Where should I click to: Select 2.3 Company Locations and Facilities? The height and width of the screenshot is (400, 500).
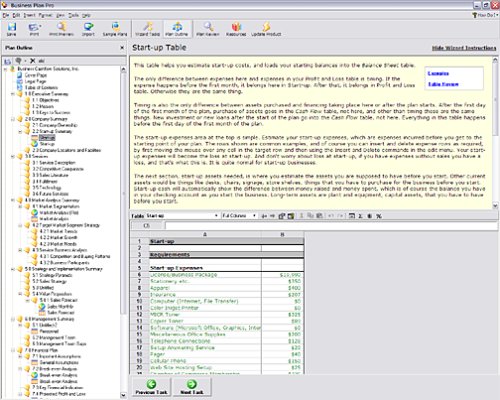click(x=66, y=150)
